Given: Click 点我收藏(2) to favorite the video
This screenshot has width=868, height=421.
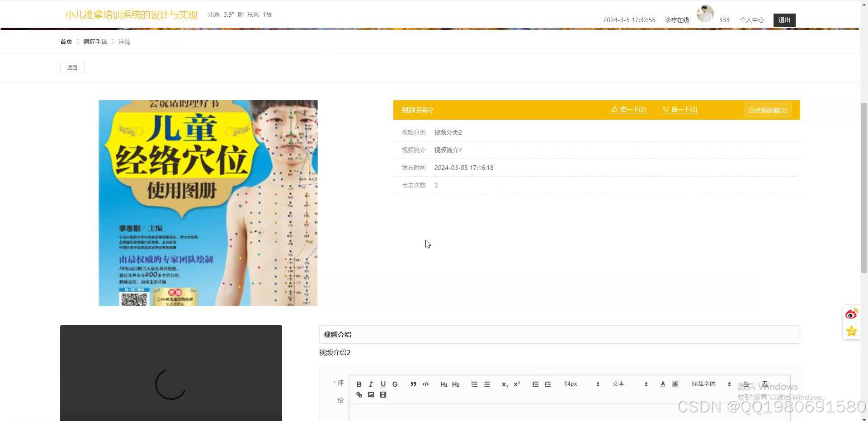Looking at the screenshot, I should tap(767, 110).
